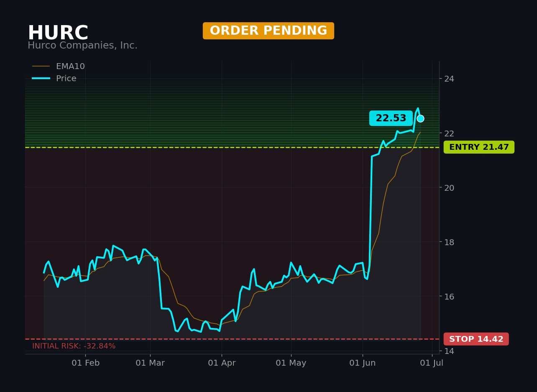537x392 pixels.
Task: Click the 01 Jul date axis label
Action: pos(432,363)
